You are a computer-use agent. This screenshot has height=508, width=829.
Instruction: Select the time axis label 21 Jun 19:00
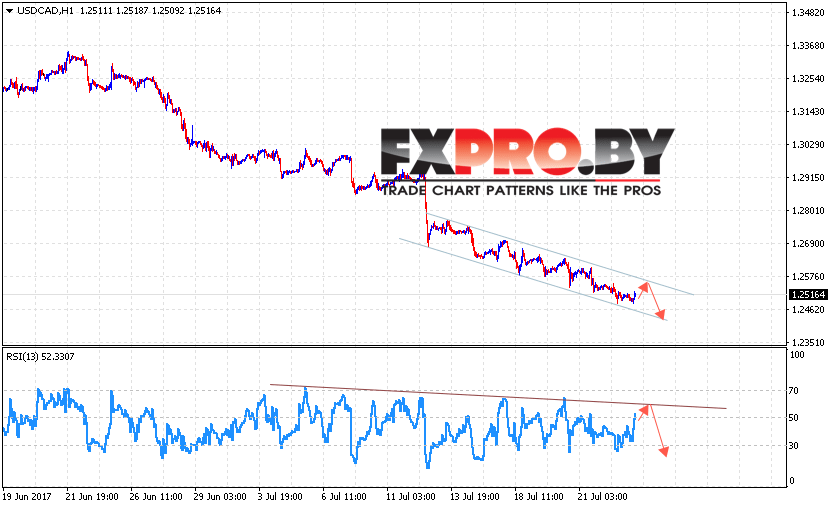(92, 496)
